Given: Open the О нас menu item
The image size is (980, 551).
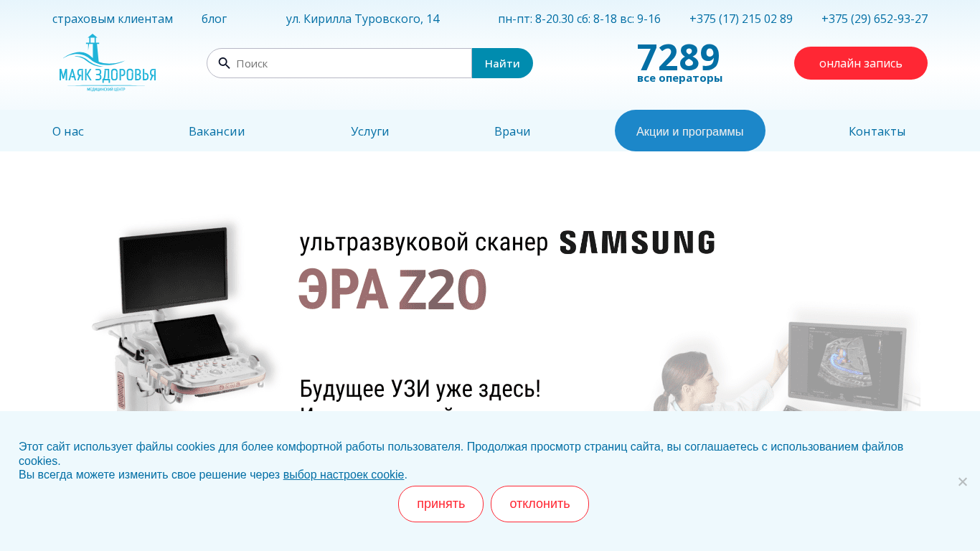Looking at the screenshot, I should [x=68, y=131].
